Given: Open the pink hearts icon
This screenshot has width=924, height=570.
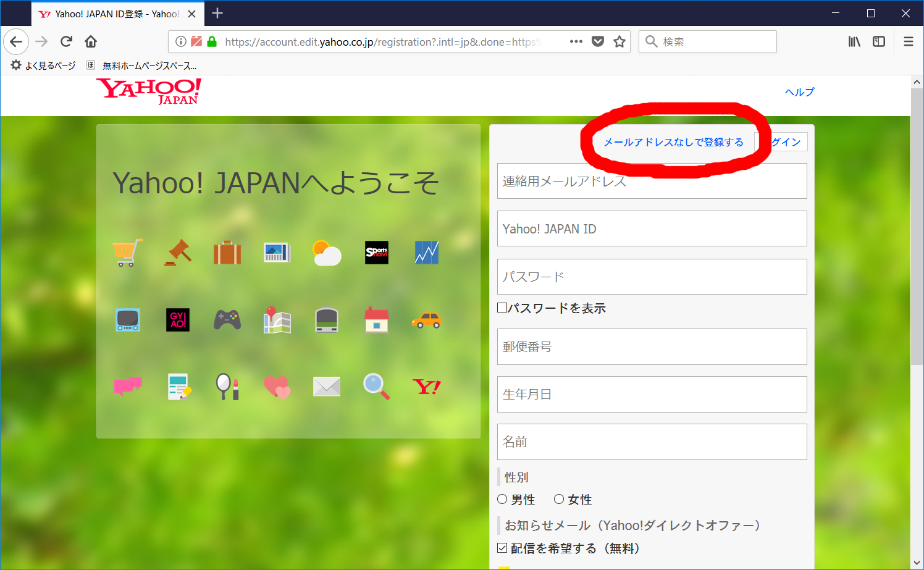Looking at the screenshot, I should tap(277, 387).
